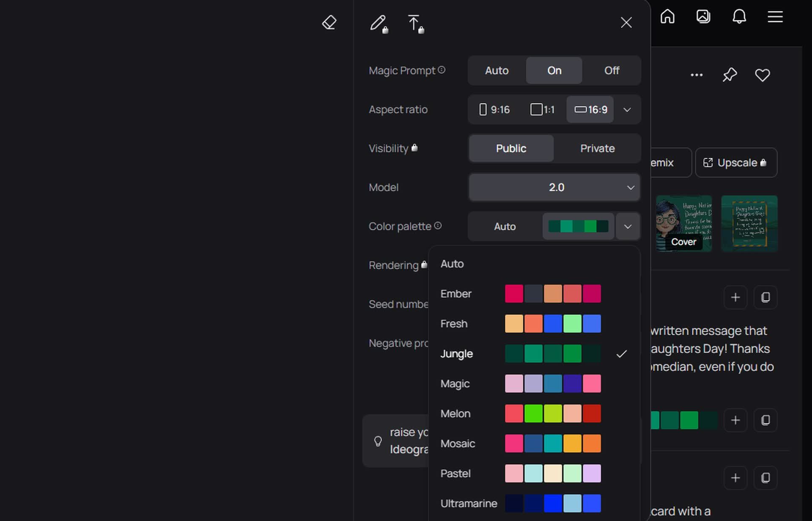
Task: Select the Pastel color palette
Action: click(532, 473)
